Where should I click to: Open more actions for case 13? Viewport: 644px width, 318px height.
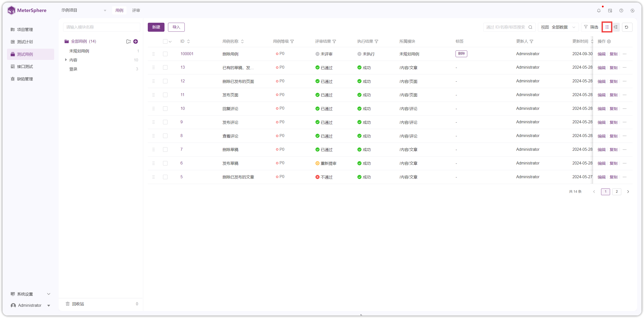point(625,67)
